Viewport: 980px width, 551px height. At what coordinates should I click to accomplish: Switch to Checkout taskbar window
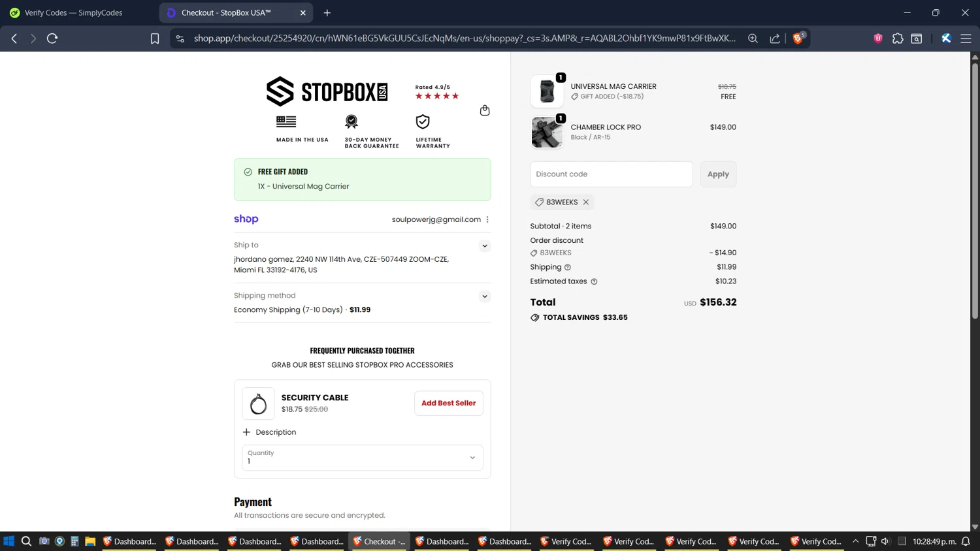[380, 541]
